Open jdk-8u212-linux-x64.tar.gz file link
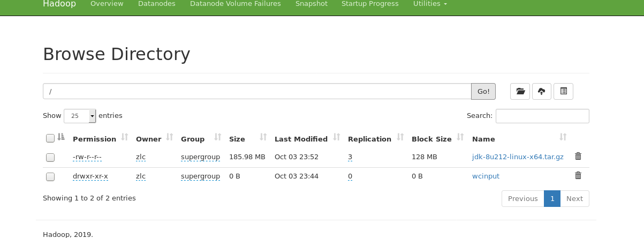This screenshot has height=238, width=644. click(x=518, y=157)
